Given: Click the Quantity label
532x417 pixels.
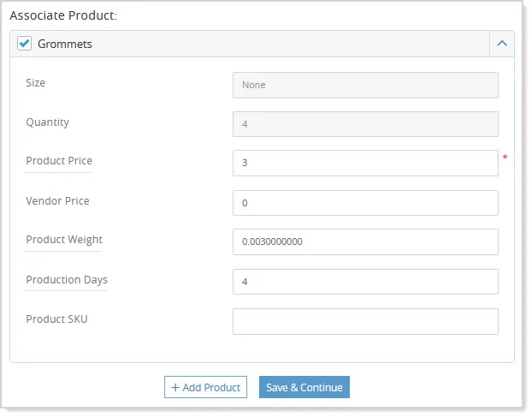Looking at the screenshot, I should pyautogui.click(x=48, y=122).
